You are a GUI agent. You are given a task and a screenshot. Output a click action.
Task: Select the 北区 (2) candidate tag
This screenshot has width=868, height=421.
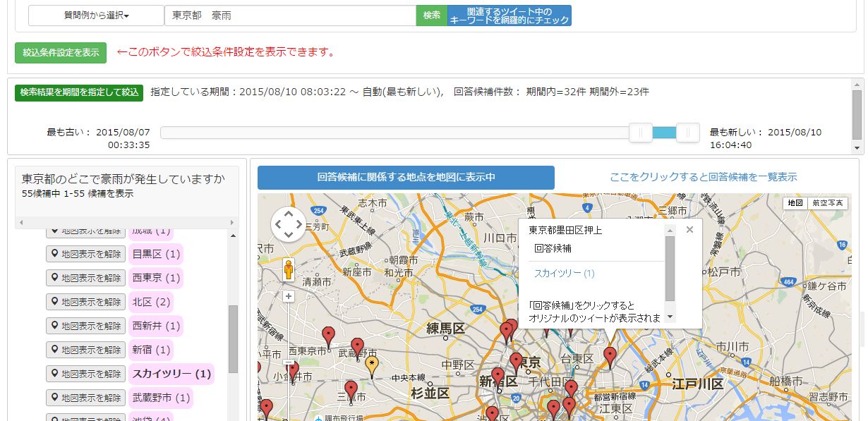pyautogui.click(x=151, y=302)
